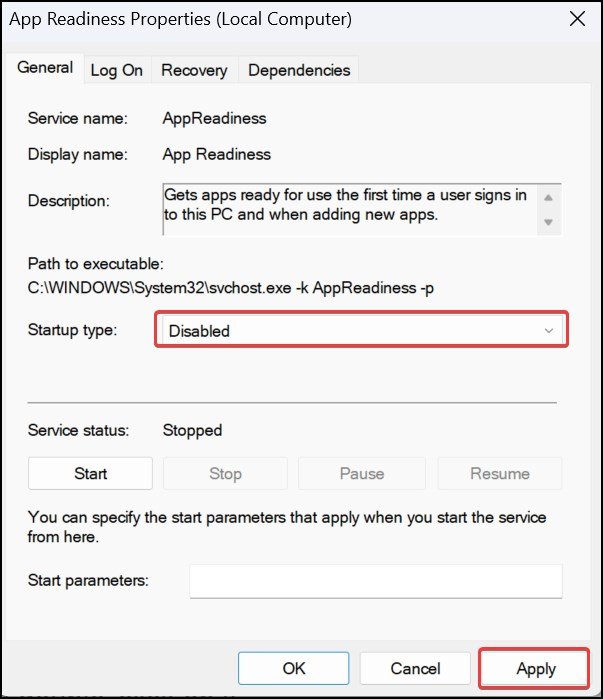Click the Pause service button
This screenshot has height=699, width=603.
[361, 473]
